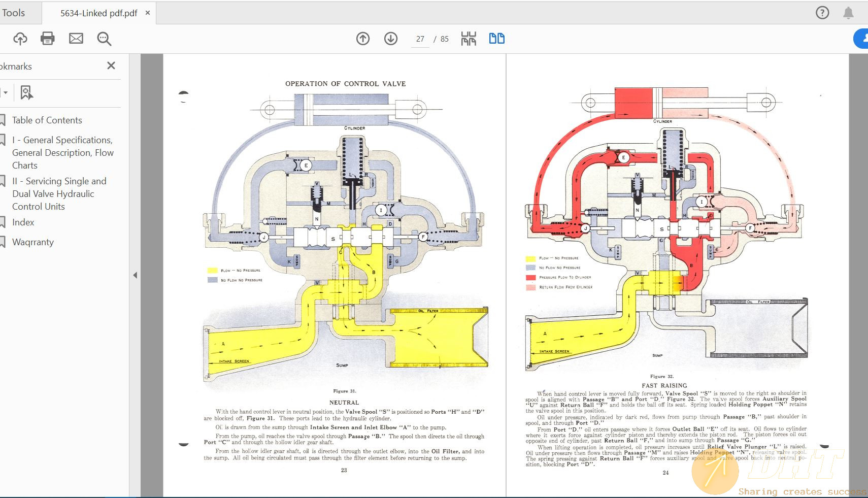868x498 pixels.
Task: Click the OPERATION OF CONTROL VALVE heading
Action: click(345, 84)
